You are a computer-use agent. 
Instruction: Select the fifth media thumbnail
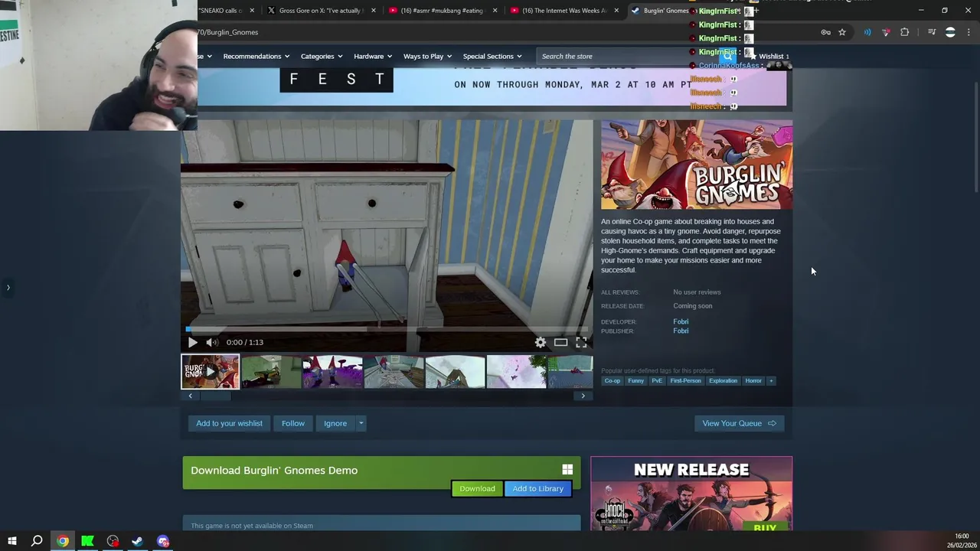455,371
